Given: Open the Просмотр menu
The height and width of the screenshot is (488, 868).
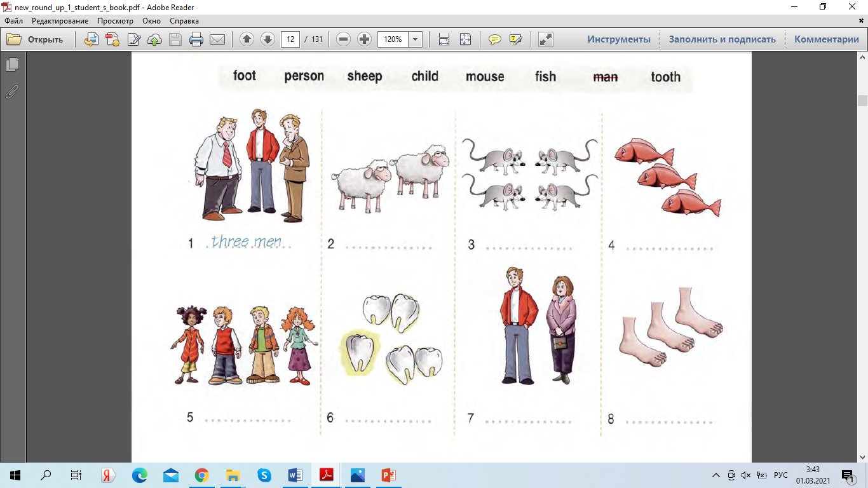Looking at the screenshot, I should click(115, 21).
